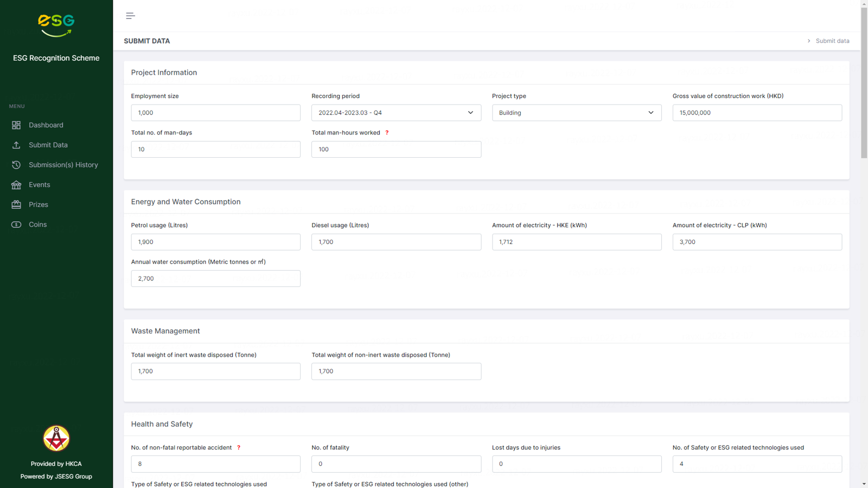Expand the Project type dropdown
868x488 pixels.
(x=576, y=113)
